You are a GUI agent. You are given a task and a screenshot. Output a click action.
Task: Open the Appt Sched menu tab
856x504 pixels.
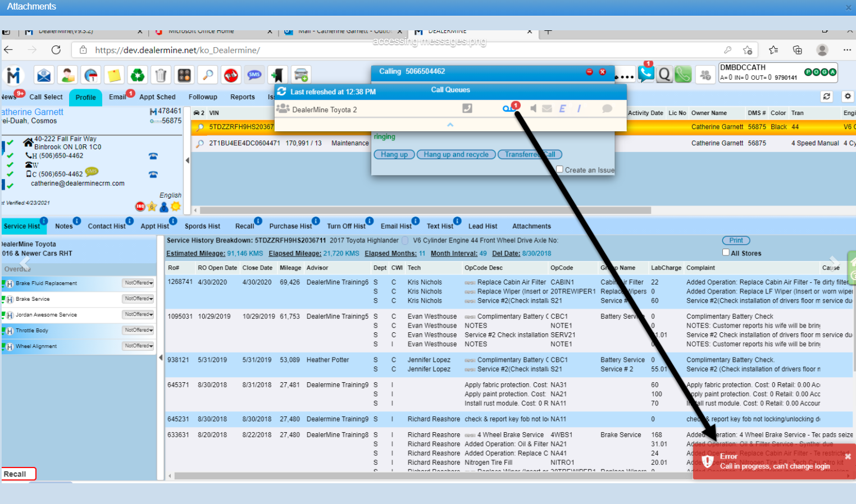click(x=157, y=97)
